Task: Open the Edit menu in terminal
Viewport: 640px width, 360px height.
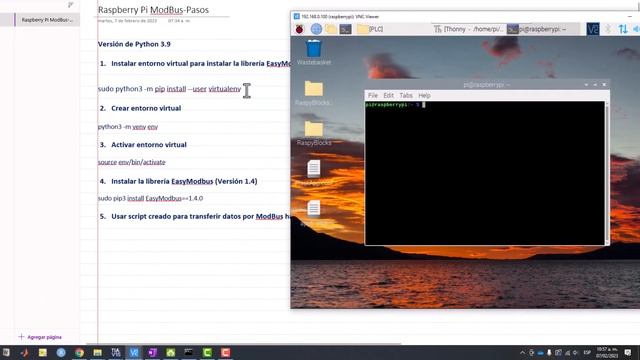Action: pyautogui.click(x=389, y=95)
